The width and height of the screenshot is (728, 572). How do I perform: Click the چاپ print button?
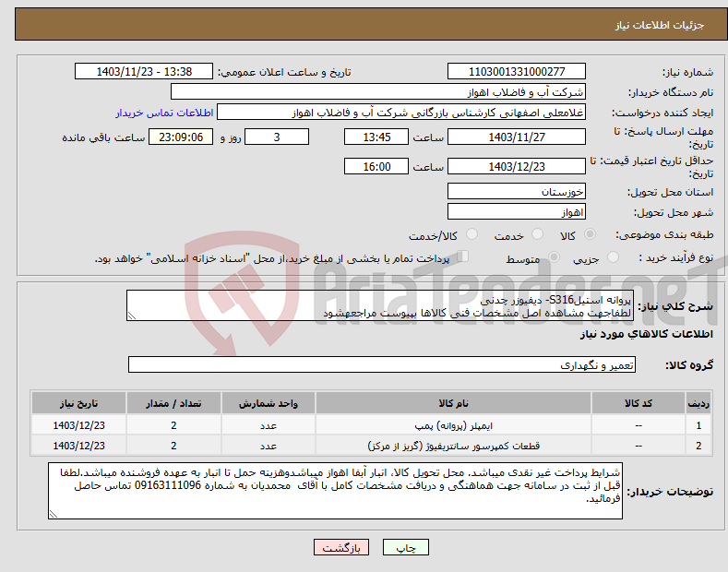406,548
